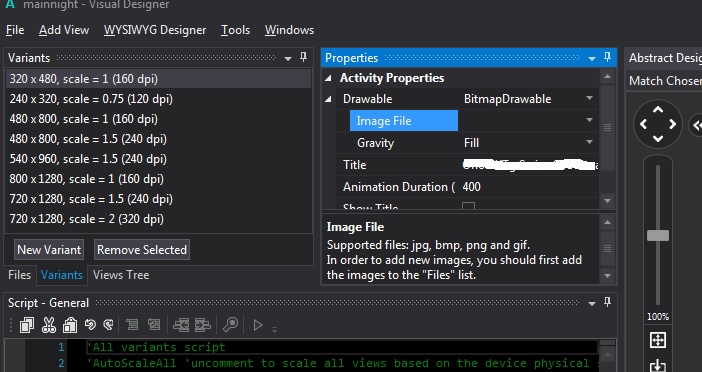The image size is (702, 372).
Task: Select variant 480 x 800, scale = 1 (160 dpi)
Action: point(158,119)
